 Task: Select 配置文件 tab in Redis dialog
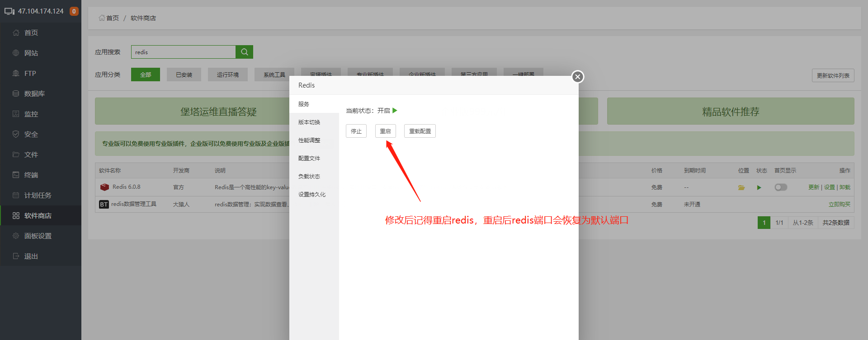(309, 158)
